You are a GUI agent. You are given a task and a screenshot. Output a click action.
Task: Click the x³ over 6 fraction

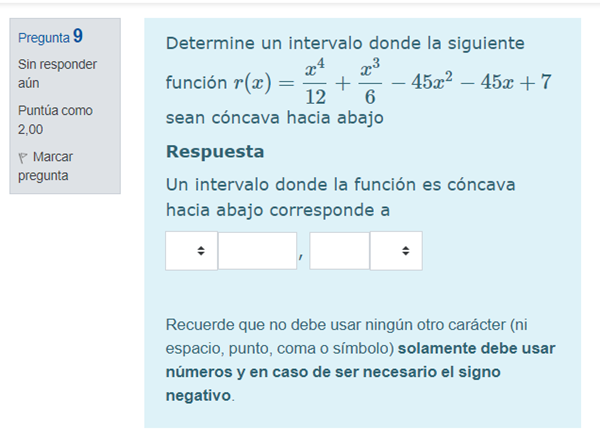[x=369, y=82]
